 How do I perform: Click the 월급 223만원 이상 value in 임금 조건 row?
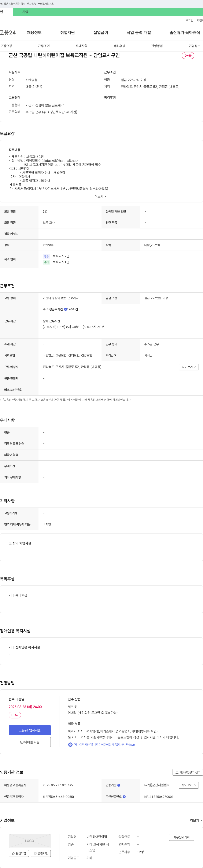[156, 298]
